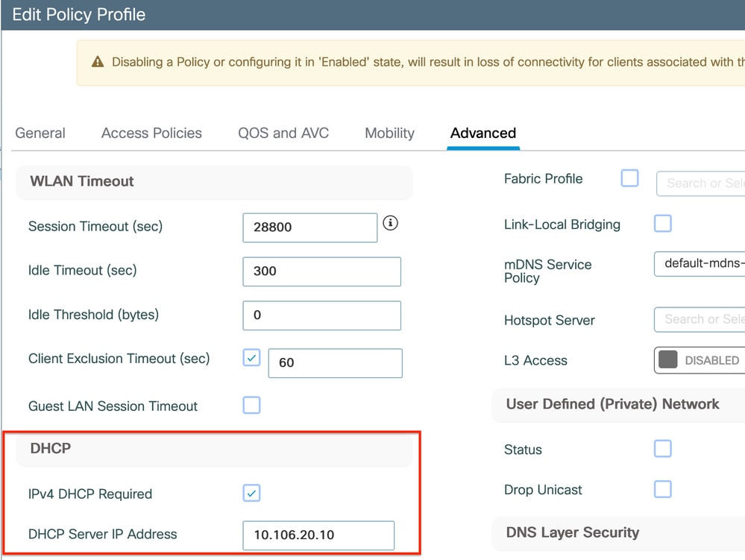745x560 pixels.
Task: Click the WLAN Timeout section header
Action: 214,182
